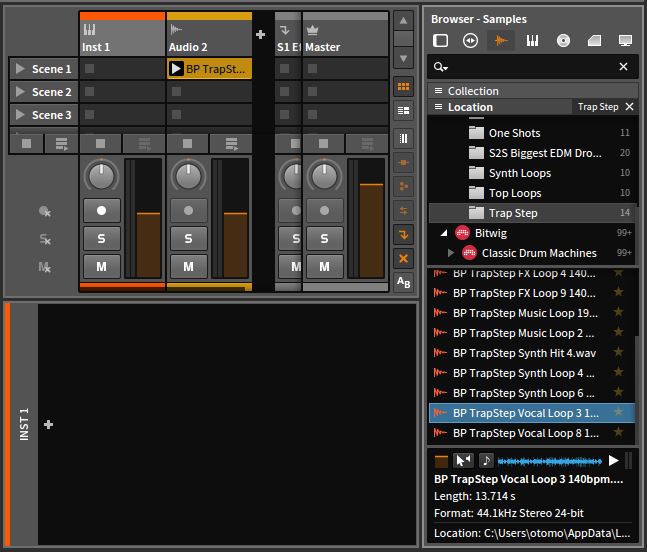Stop clips on Audio 2 track
647x552 pixels.
187,144
